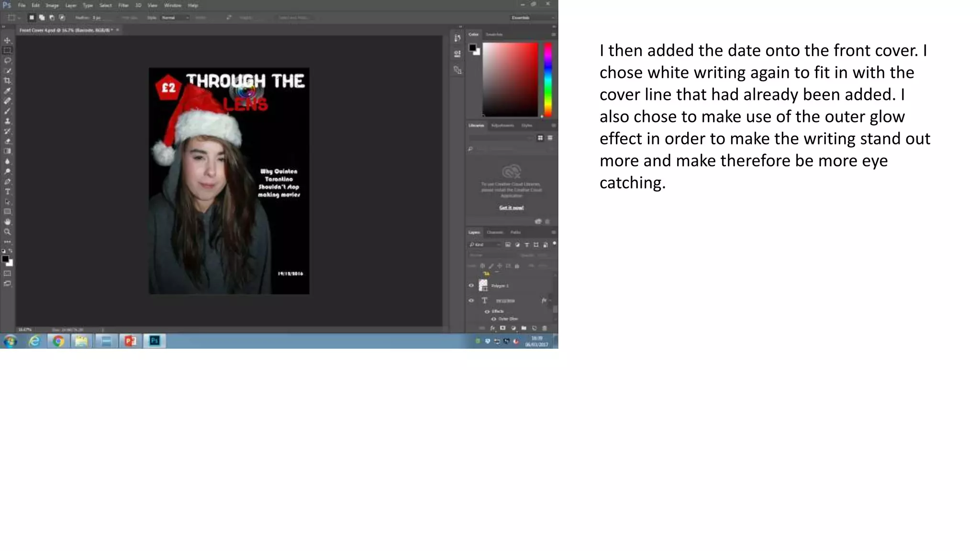Select the Healing Brush tool
980x551 pixels.
(x=7, y=100)
